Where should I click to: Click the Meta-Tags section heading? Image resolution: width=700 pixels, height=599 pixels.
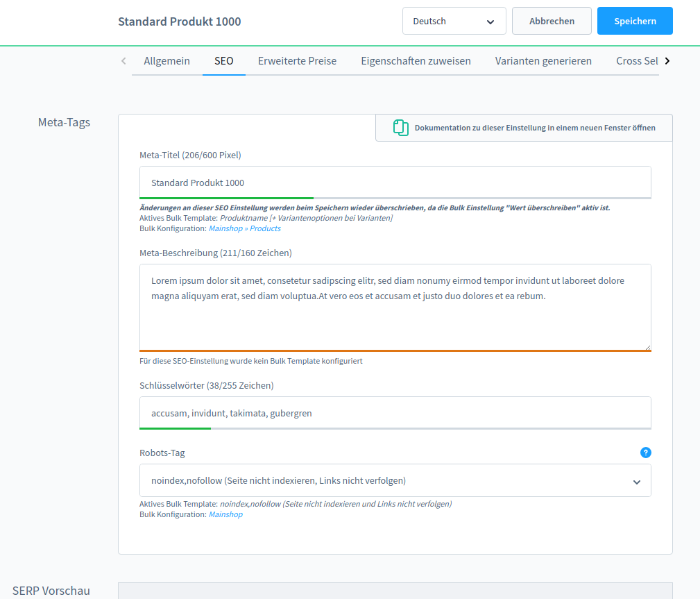point(64,122)
